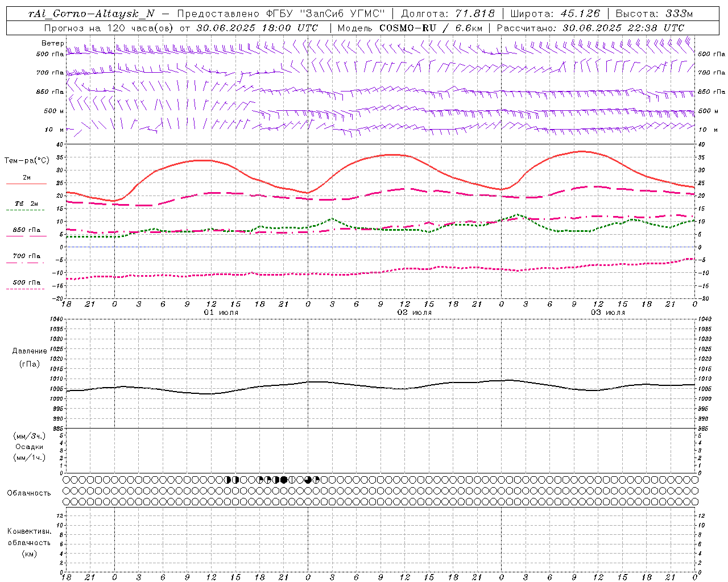Click the '(мм/3ч.)' precipitation unit label
The height and width of the screenshot is (582, 728).
(30, 436)
